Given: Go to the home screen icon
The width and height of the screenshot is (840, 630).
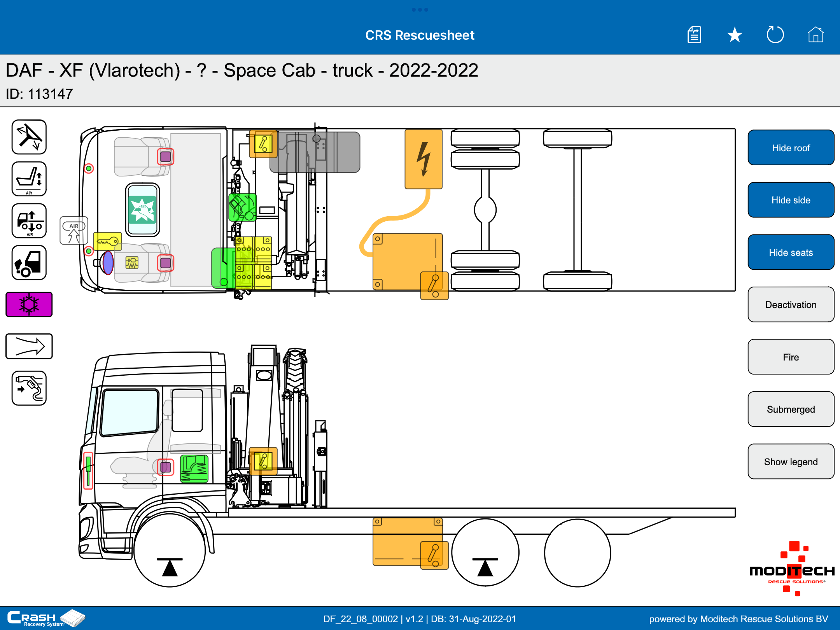Looking at the screenshot, I should tap(815, 35).
